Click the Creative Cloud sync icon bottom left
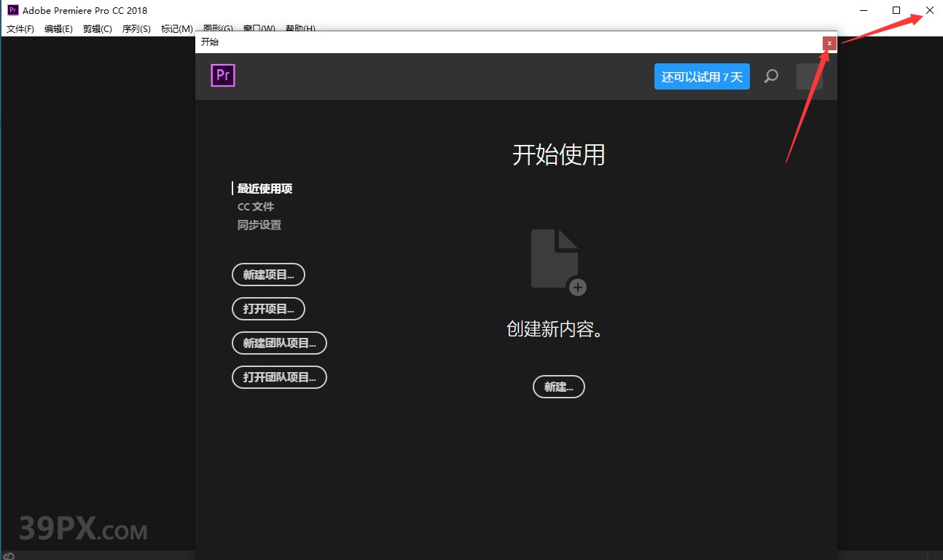Viewport: 943px width, 560px height. click(x=10, y=554)
